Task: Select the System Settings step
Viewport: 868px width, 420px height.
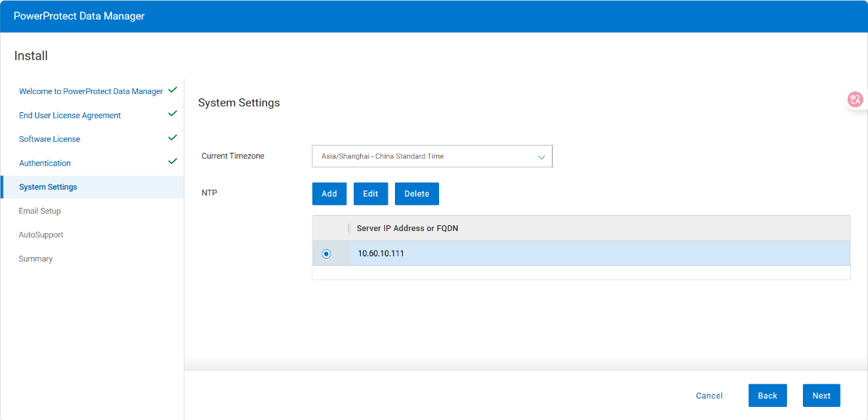Action: pos(93,187)
